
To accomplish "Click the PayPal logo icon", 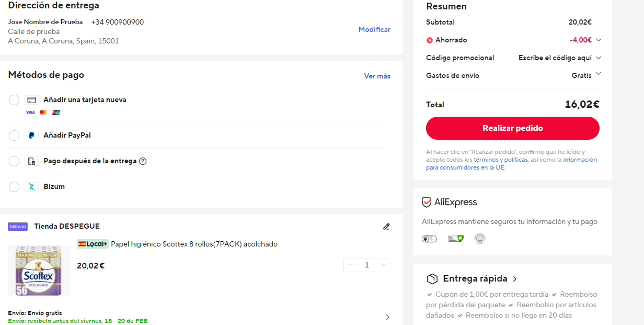I will coord(31,136).
